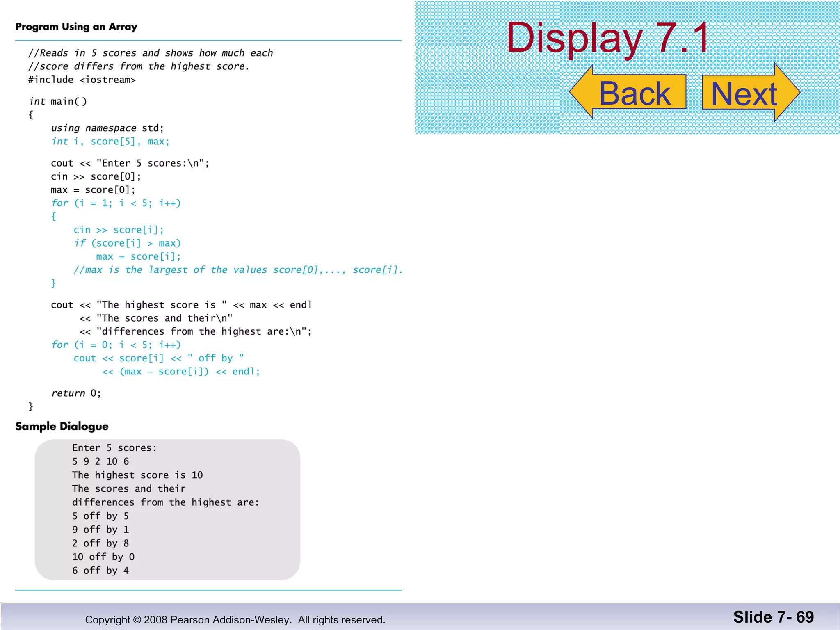Click the 'int i, score[5], max;' declaration
840x630 pixels.
pyautogui.click(x=110, y=142)
